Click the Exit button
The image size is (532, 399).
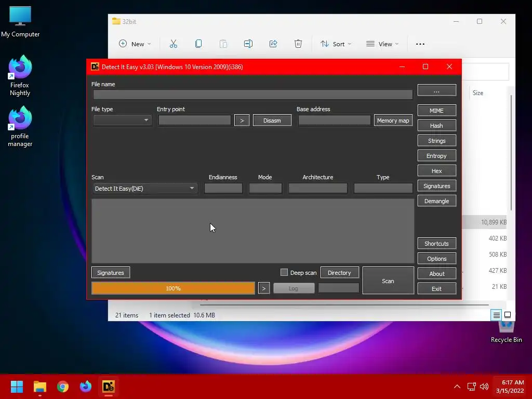(x=436, y=289)
